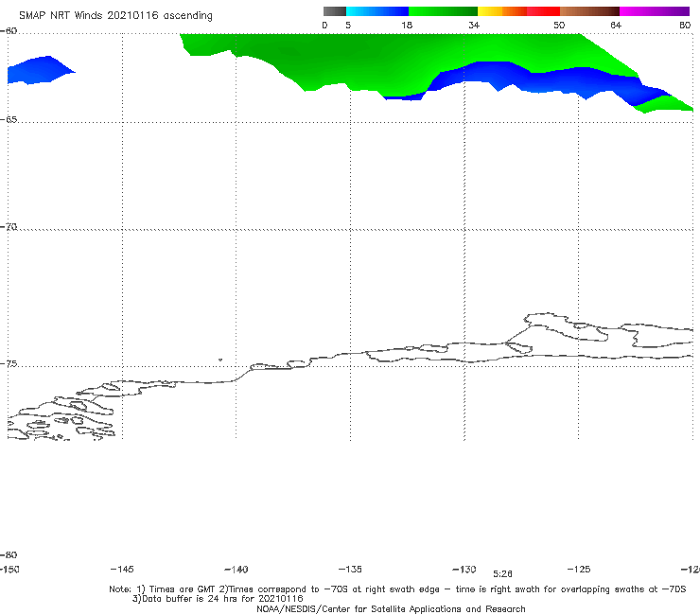The width and height of the screenshot is (700, 615).
Task: Click the latitude label -80
Action: coord(9,555)
